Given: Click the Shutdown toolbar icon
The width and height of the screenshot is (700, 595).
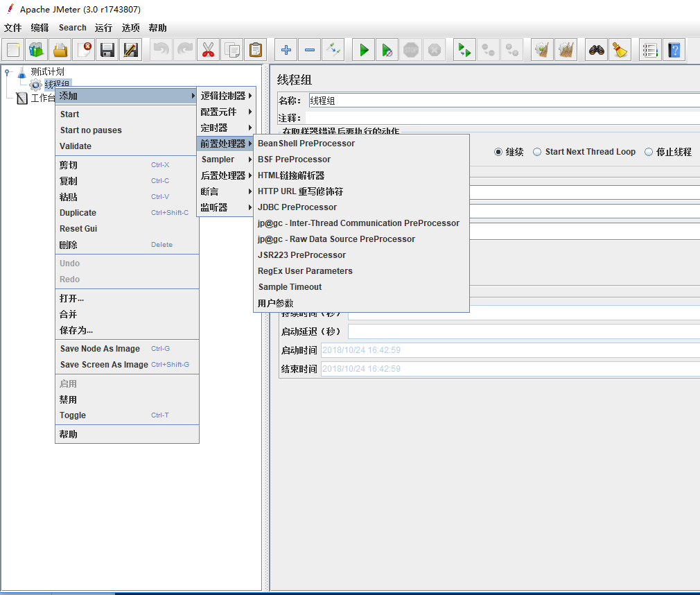Looking at the screenshot, I should pyautogui.click(x=435, y=50).
